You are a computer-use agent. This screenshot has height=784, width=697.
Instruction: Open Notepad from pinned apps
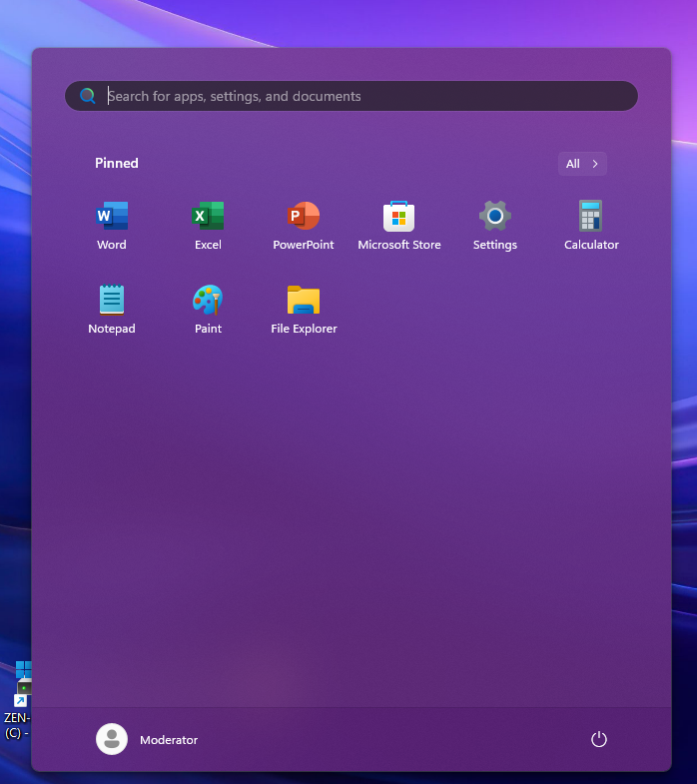112,310
